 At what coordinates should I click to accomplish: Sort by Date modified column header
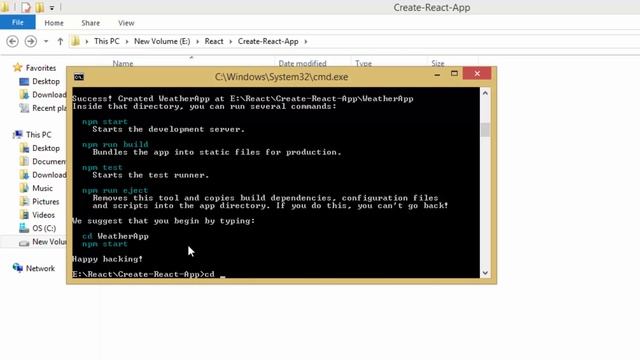(x=302, y=63)
